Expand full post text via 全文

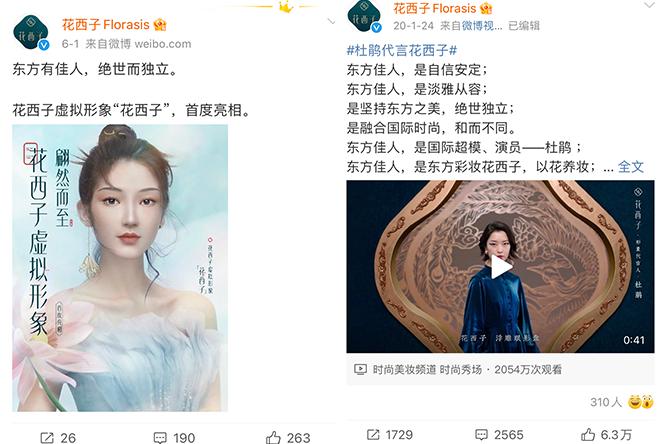(x=631, y=167)
